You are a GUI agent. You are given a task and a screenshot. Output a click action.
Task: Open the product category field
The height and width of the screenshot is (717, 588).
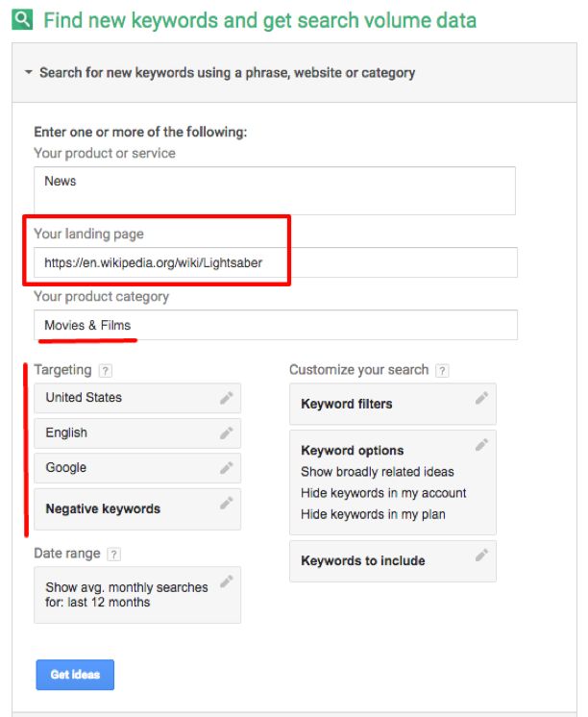pyautogui.click(x=274, y=325)
